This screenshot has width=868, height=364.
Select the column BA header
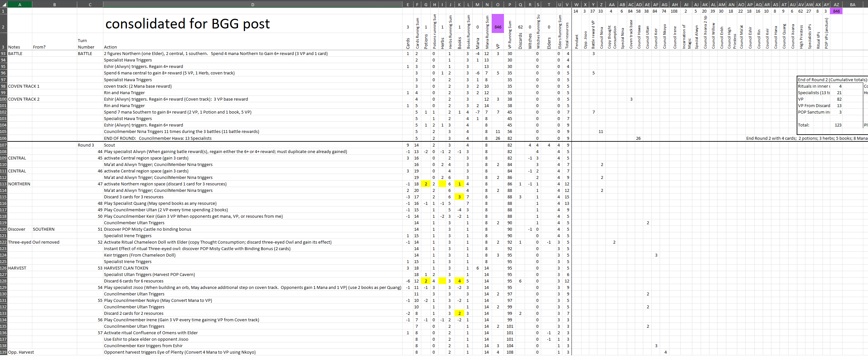click(x=853, y=5)
